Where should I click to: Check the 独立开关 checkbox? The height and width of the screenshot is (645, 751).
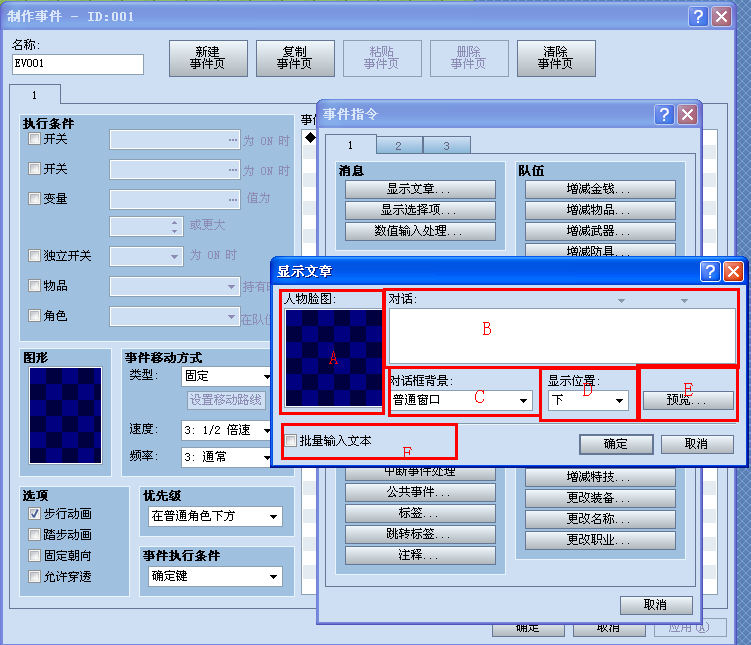click(x=34, y=256)
